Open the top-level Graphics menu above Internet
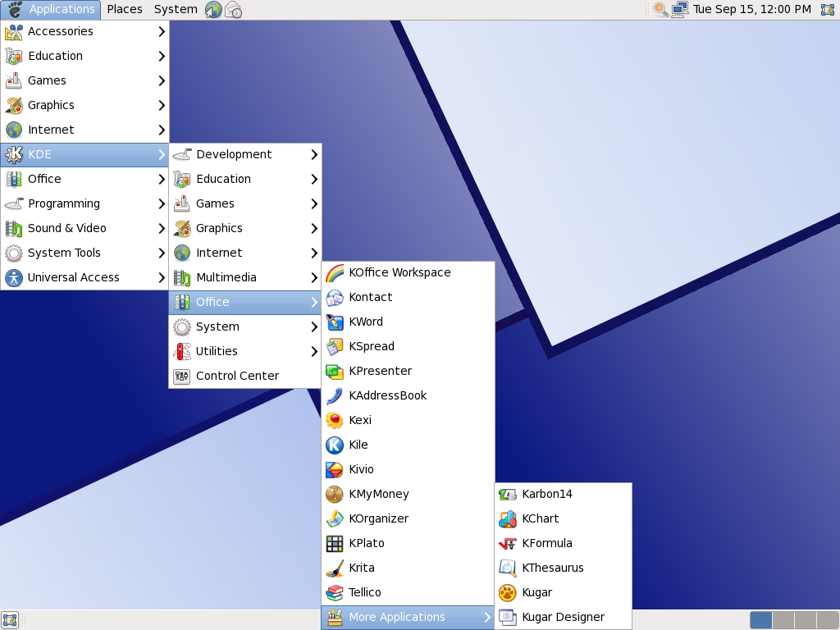 [84, 106]
